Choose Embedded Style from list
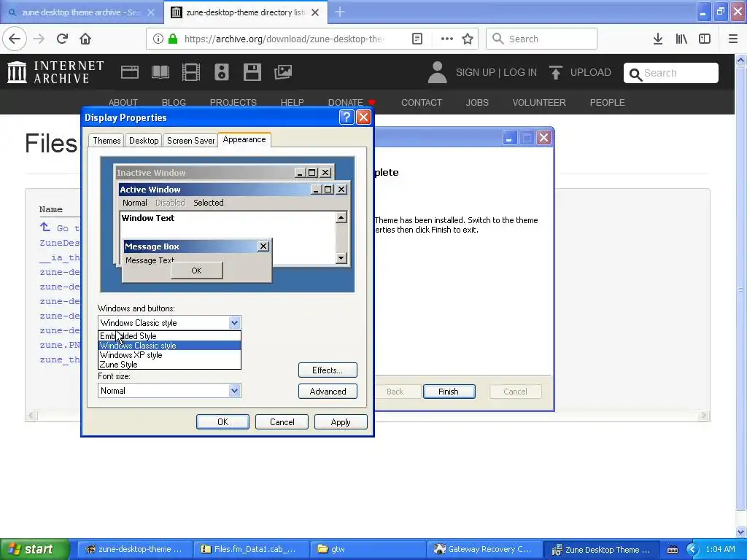Viewport: 747px width, 560px height. tap(169, 335)
